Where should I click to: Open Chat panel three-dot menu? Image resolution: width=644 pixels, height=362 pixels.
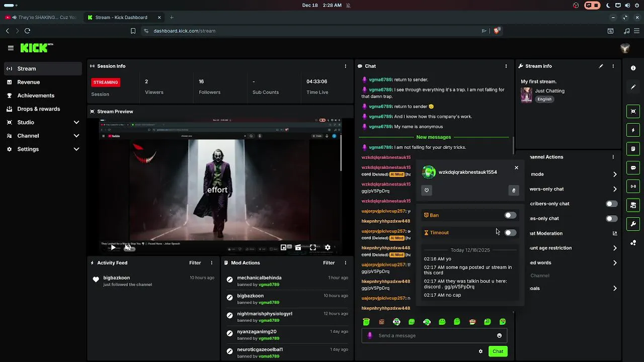click(506, 66)
